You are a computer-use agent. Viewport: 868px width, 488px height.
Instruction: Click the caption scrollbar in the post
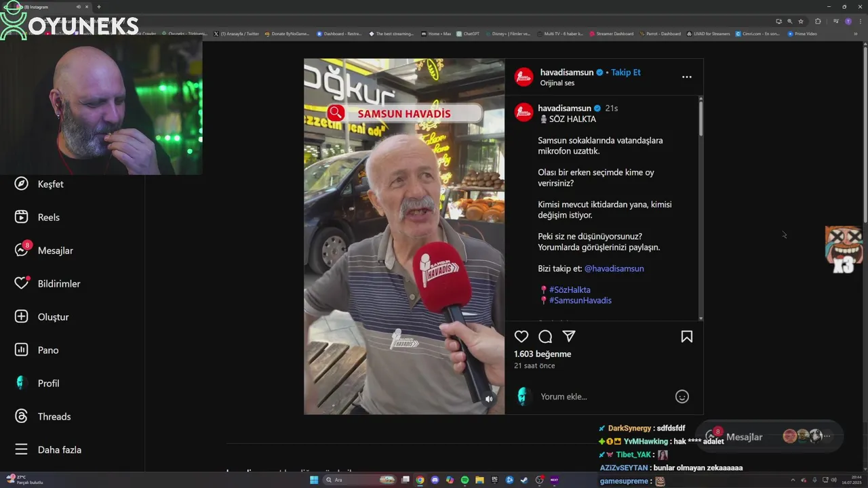tap(701, 119)
